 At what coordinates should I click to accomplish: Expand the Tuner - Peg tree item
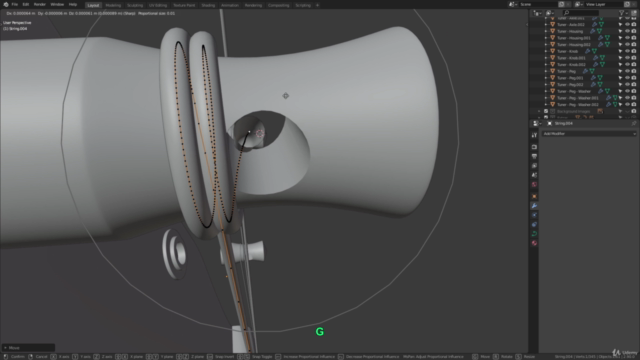546,71
